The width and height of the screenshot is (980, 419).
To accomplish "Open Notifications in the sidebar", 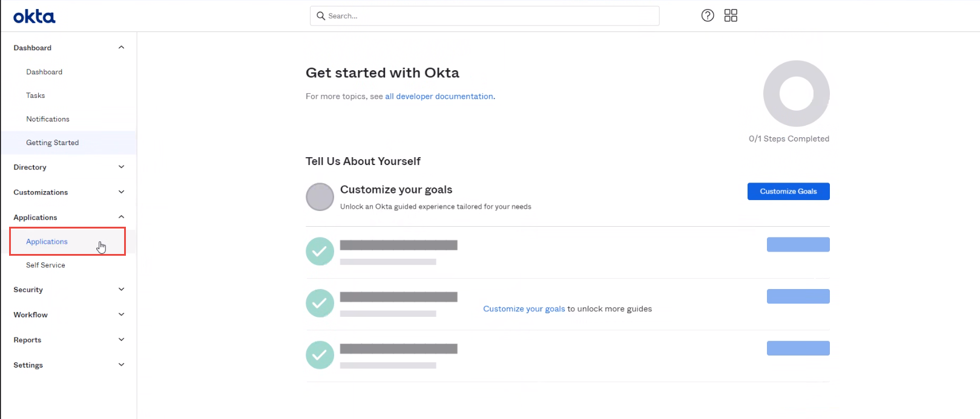I will click(x=48, y=119).
